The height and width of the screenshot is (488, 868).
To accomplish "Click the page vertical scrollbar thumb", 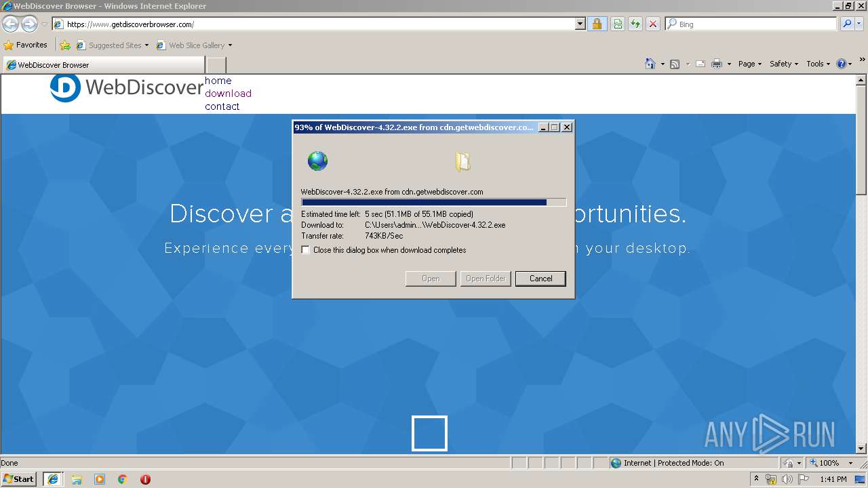I will click(x=861, y=139).
